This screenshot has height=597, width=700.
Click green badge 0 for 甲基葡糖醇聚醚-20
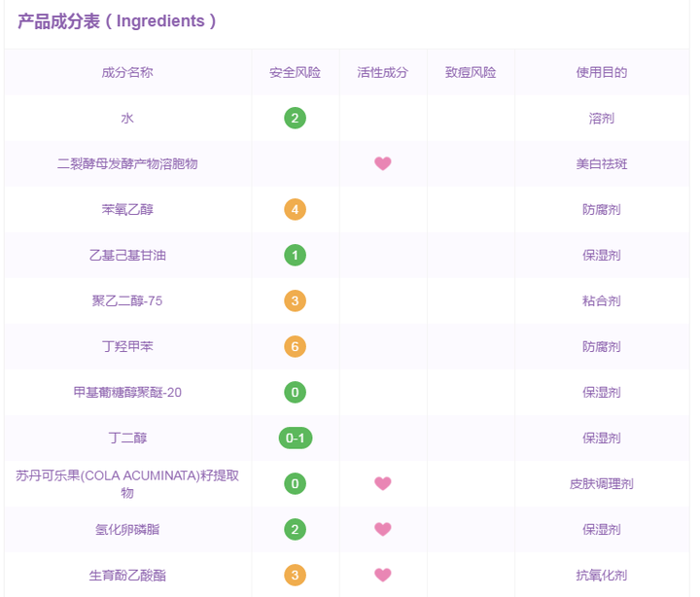tap(295, 393)
